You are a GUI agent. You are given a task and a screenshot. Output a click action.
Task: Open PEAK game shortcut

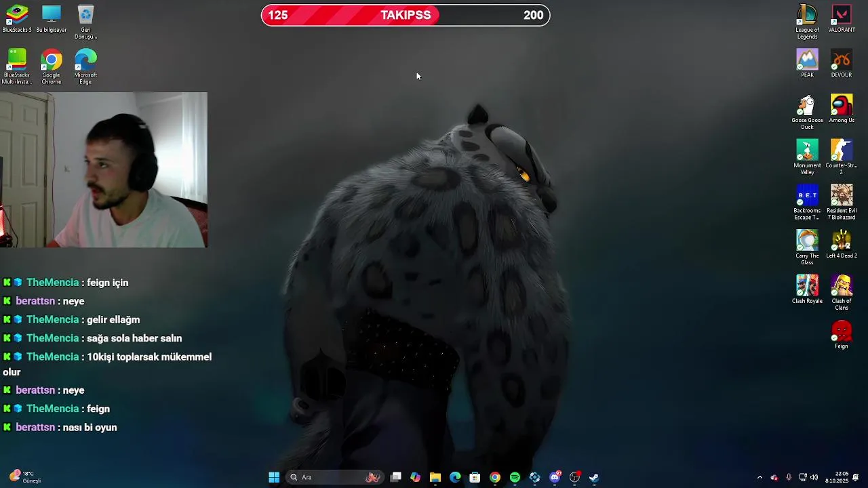point(807,64)
